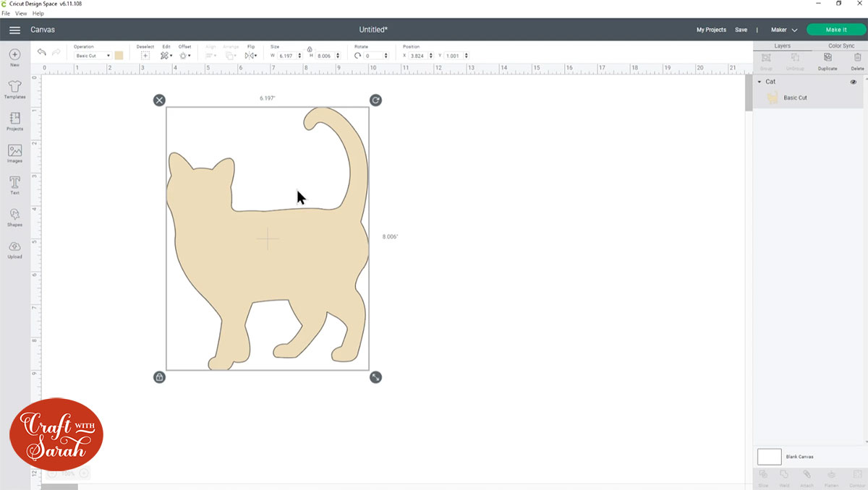The image size is (868, 490).
Task: Expand the Maker machine dropdown
Action: coord(784,30)
